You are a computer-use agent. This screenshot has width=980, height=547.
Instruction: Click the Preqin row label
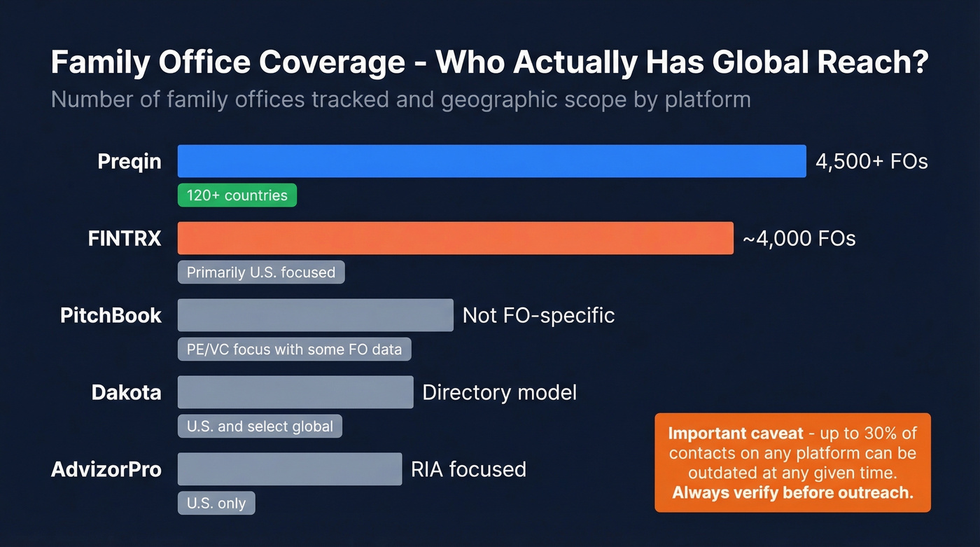129,160
